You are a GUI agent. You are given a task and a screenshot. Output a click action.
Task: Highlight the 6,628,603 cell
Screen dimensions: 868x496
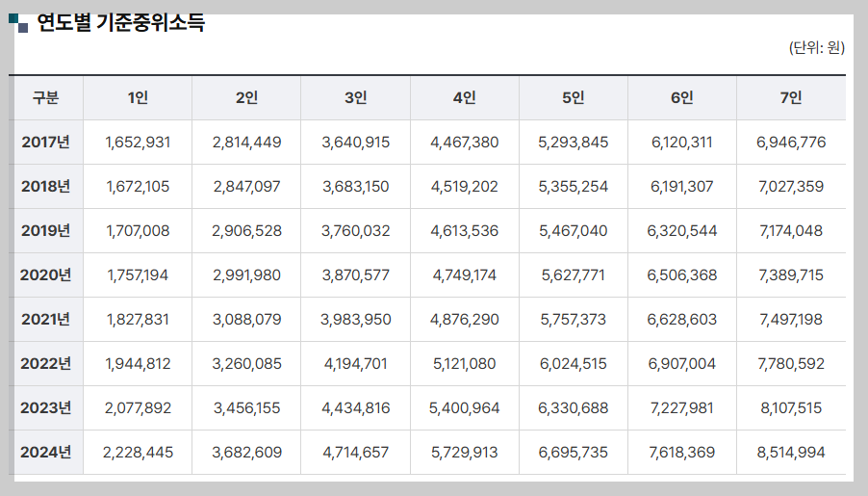click(682, 320)
